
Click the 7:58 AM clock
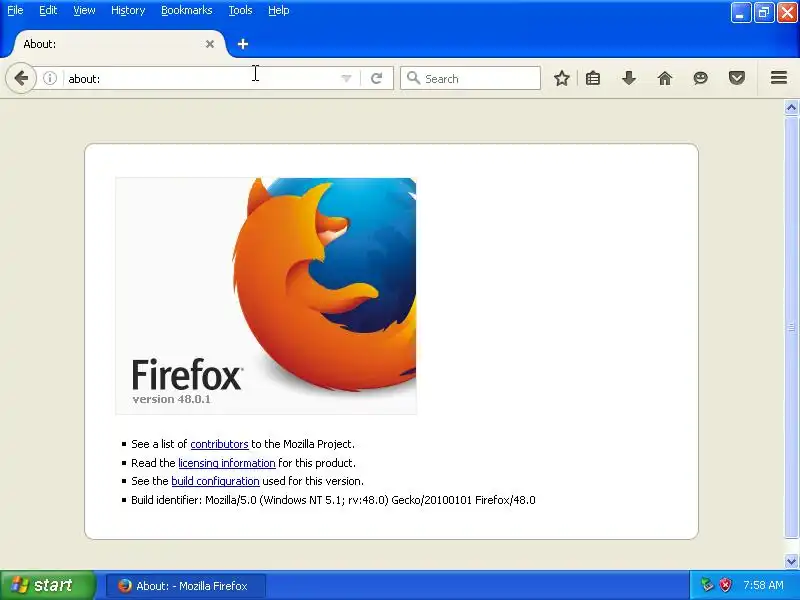pos(763,585)
